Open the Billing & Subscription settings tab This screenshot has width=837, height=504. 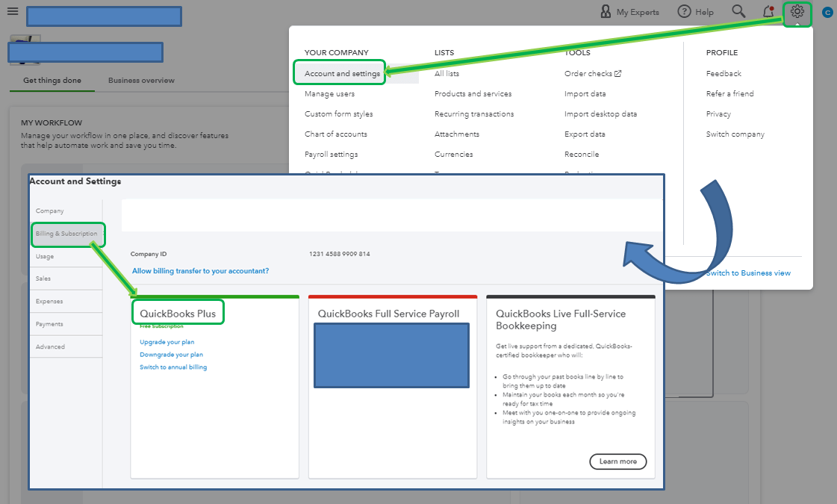point(67,234)
